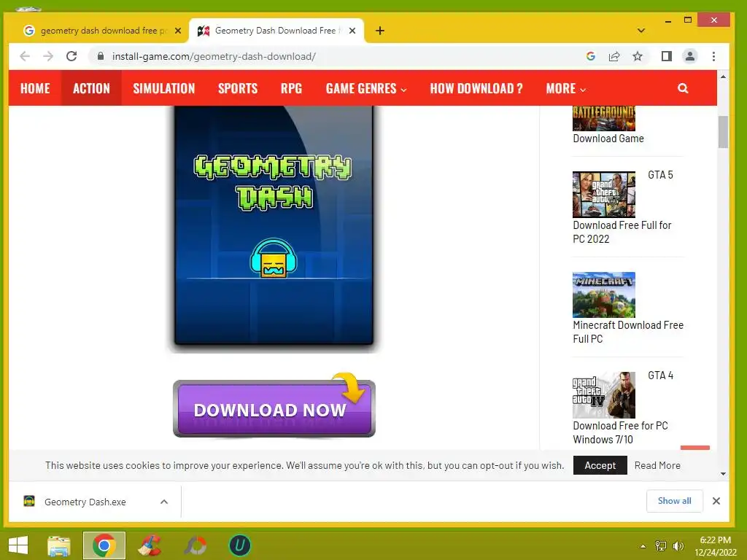747x560 pixels.
Task: Reload the page with the refresh icon
Action: [71, 56]
